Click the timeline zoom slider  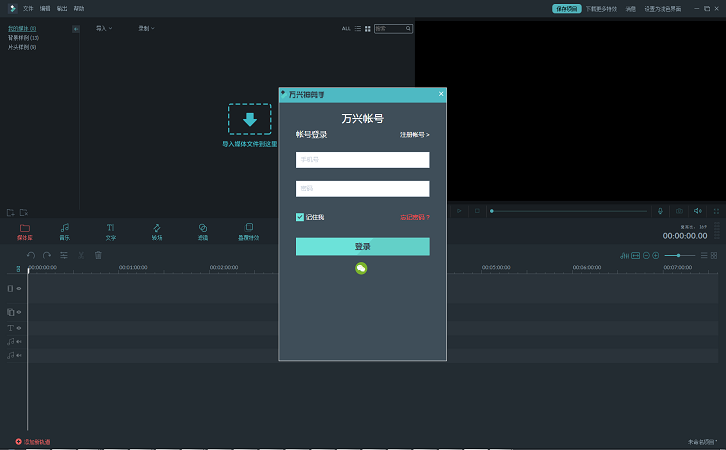(680, 256)
